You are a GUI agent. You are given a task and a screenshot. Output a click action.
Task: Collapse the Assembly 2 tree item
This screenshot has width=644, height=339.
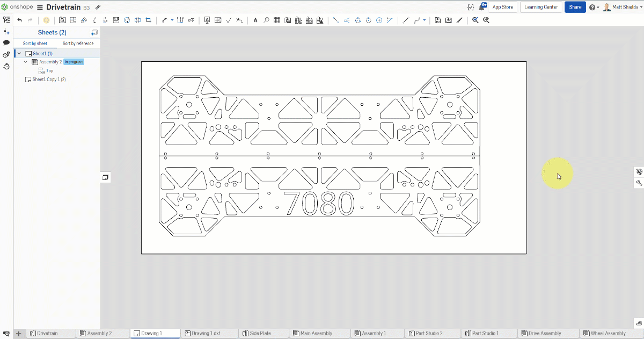tap(25, 62)
